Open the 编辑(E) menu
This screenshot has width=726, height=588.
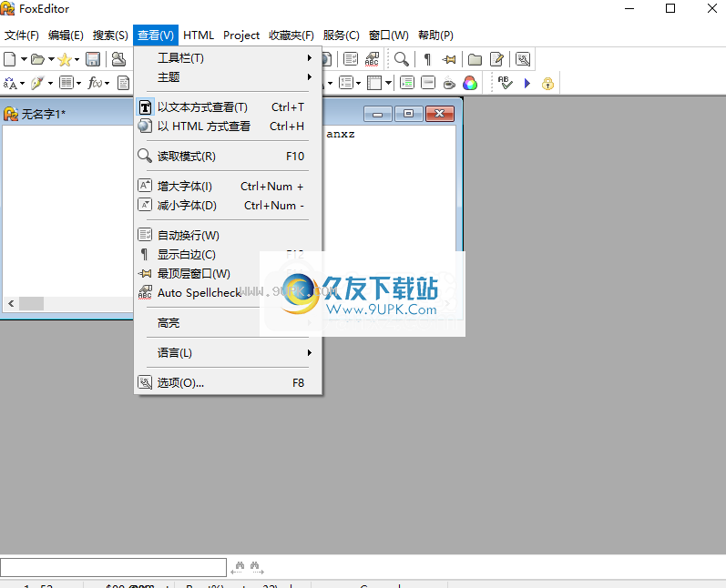pyautogui.click(x=66, y=35)
